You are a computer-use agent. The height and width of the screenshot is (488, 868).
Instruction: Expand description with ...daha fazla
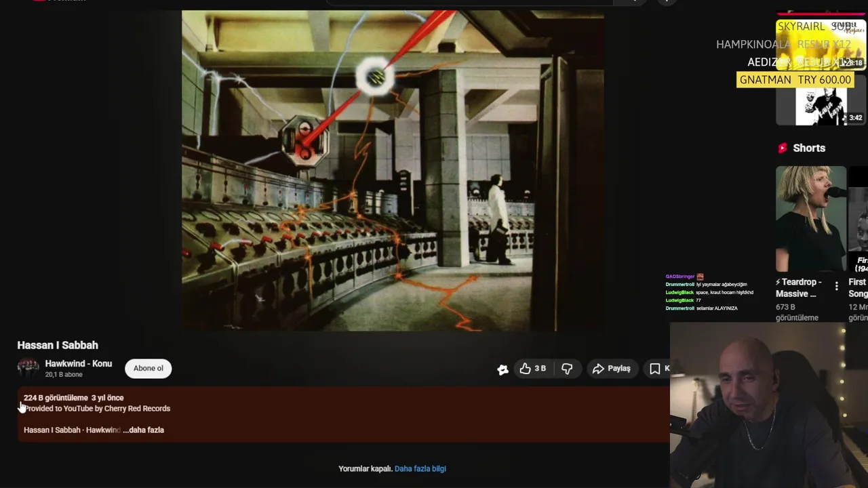pos(143,430)
